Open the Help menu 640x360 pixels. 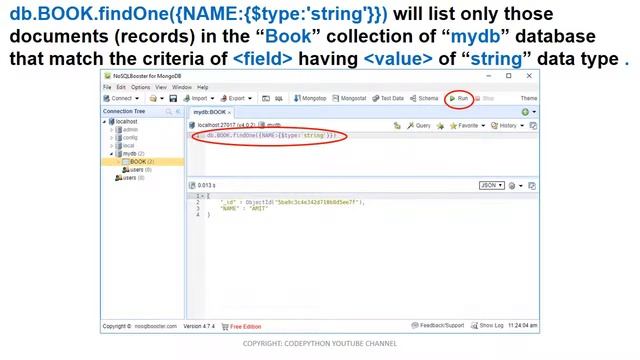click(x=202, y=87)
